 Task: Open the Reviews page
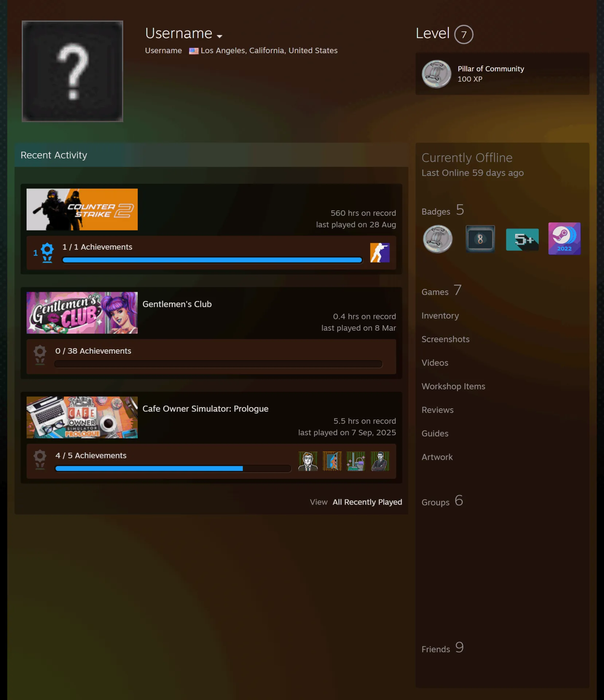pos(438,410)
